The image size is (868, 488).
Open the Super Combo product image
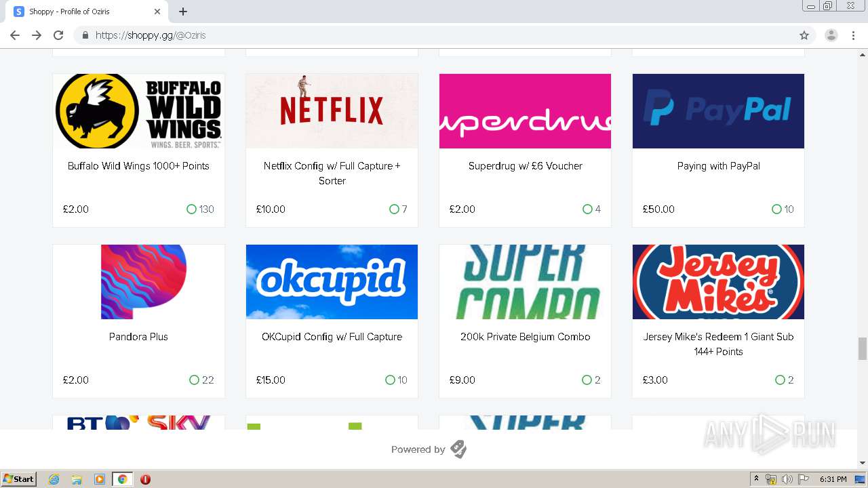[x=525, y=282]
